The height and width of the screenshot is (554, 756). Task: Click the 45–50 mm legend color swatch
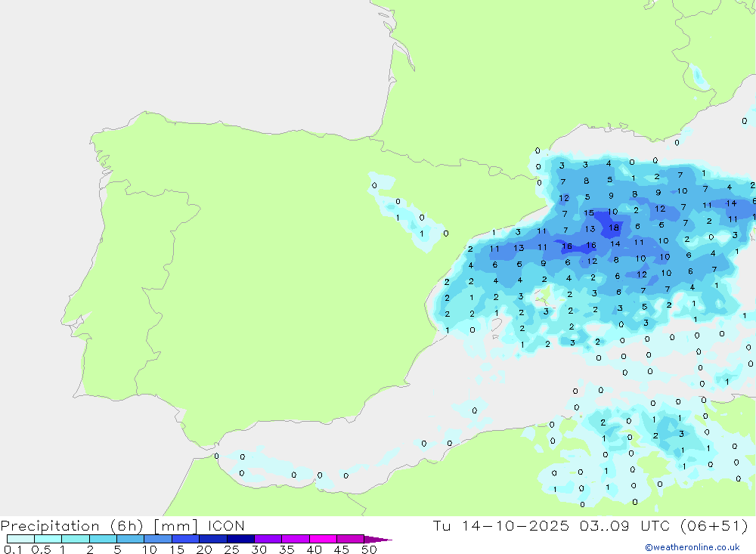click(x=350, y=539)
